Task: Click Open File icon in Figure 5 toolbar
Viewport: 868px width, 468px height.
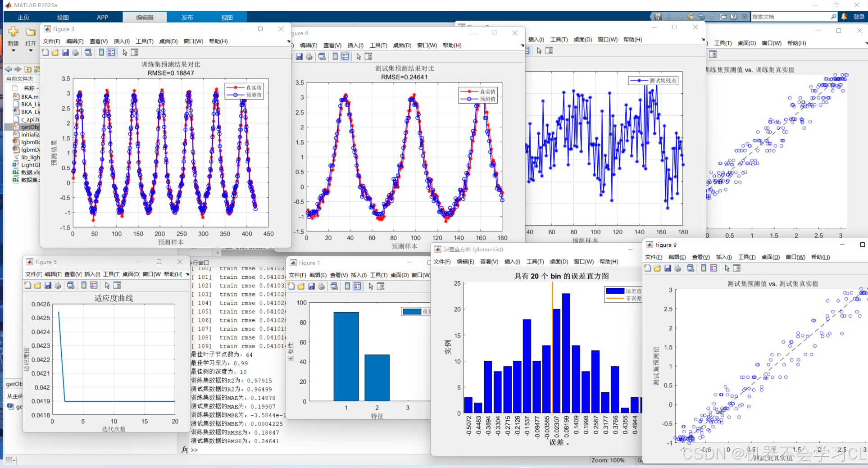Action: click(37, 286)
